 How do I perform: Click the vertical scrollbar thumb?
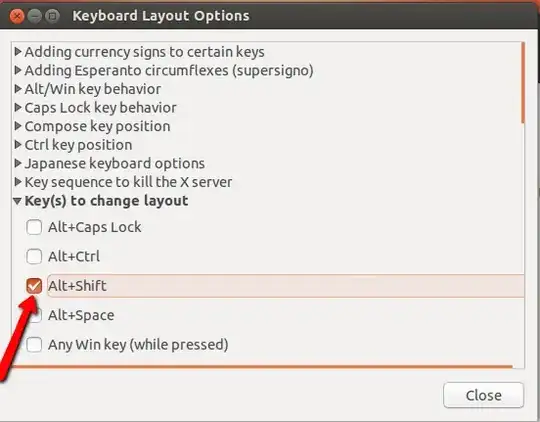(523, 83)
